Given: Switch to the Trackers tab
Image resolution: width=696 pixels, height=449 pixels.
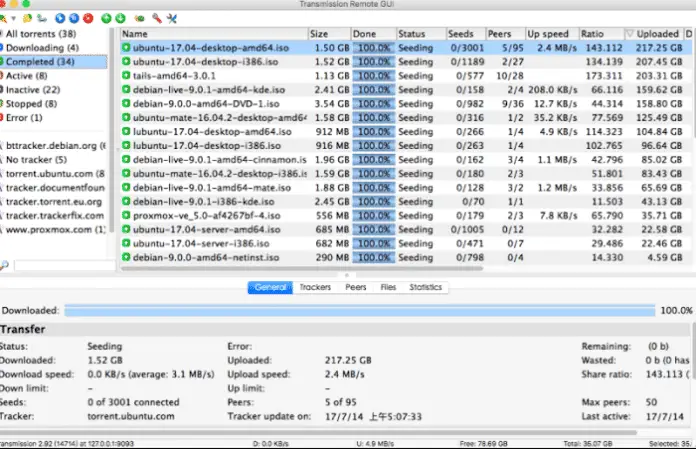Looking at the screenshot, I should click(315, 287).
